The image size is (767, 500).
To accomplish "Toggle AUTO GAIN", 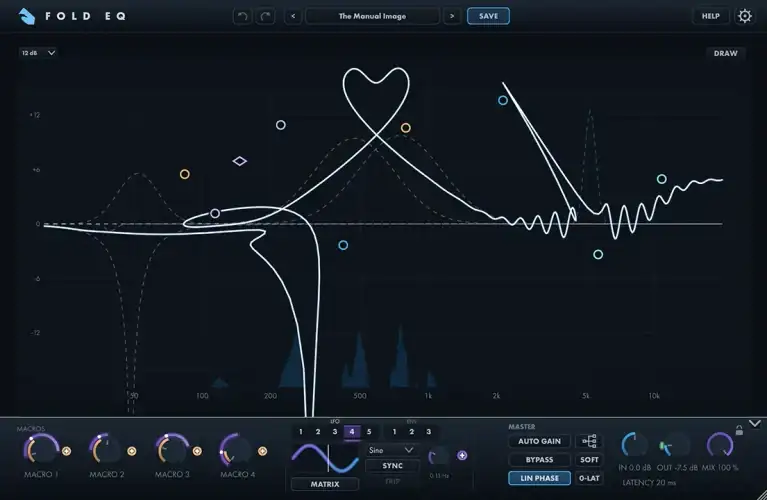I will 539,441.
